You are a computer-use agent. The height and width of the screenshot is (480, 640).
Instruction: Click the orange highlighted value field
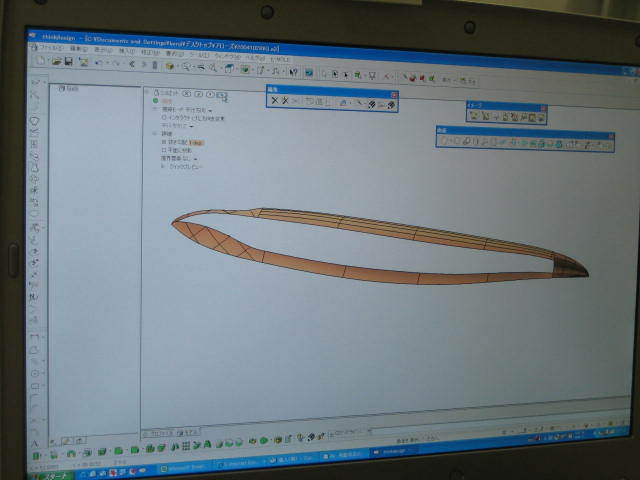click(x=196, y=143)
